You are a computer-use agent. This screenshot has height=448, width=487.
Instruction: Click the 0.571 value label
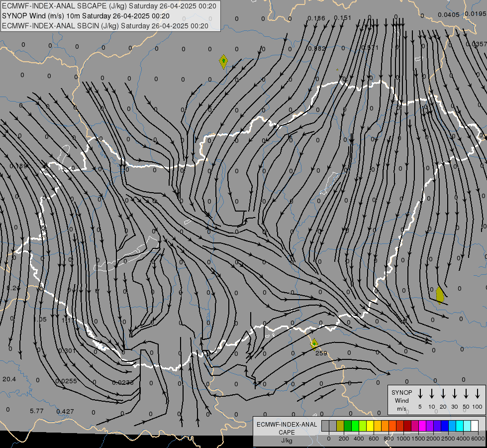pyautogui.click(x=370, y=48)
